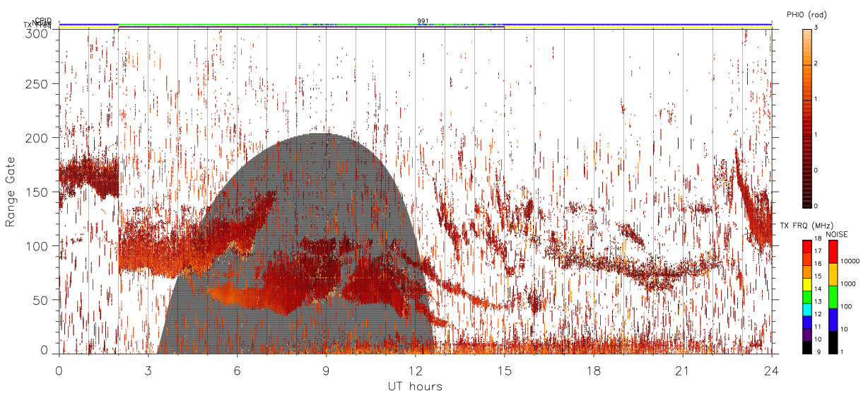This screenshot has height=401, width=868.
Task: Click the 'Range Gate' y-axis title
Action: tap(11, 192)
